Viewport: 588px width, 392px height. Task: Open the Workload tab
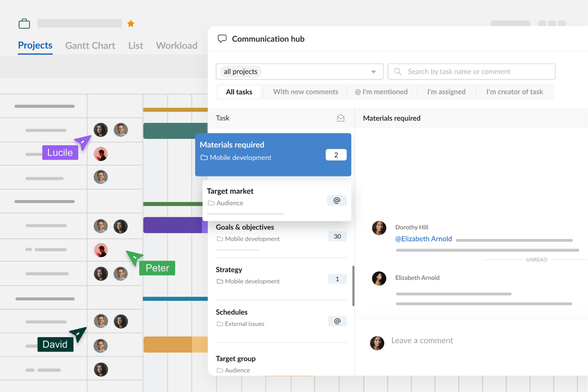click(177, 46)
